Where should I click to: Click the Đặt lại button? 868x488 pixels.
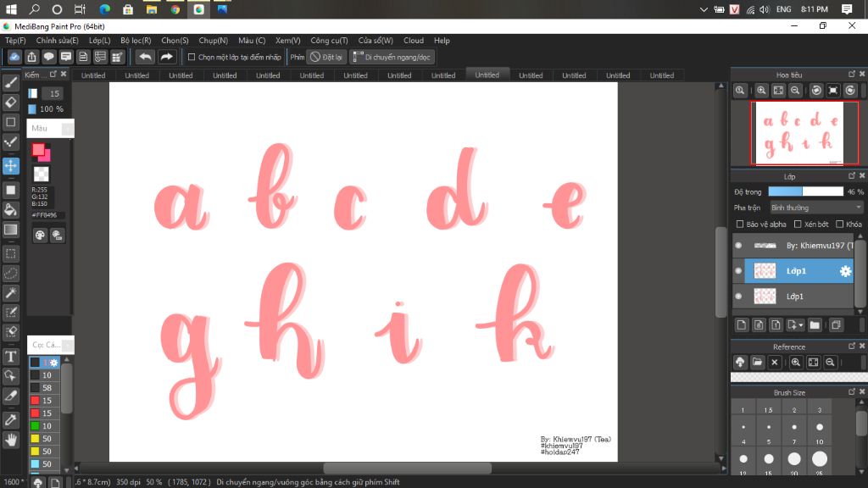326,57
